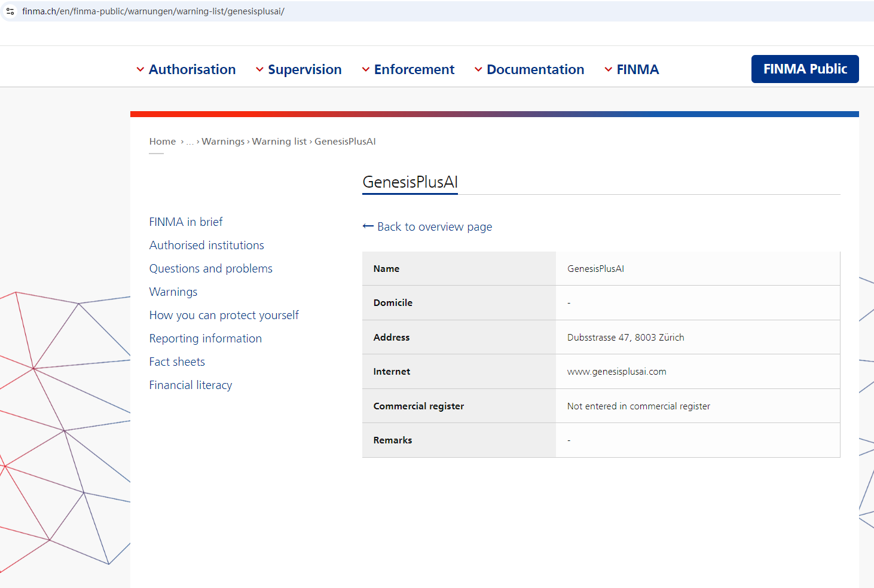Click the site info icon in address bar
The image size is (874, 588).
click(x=10, y=11)
